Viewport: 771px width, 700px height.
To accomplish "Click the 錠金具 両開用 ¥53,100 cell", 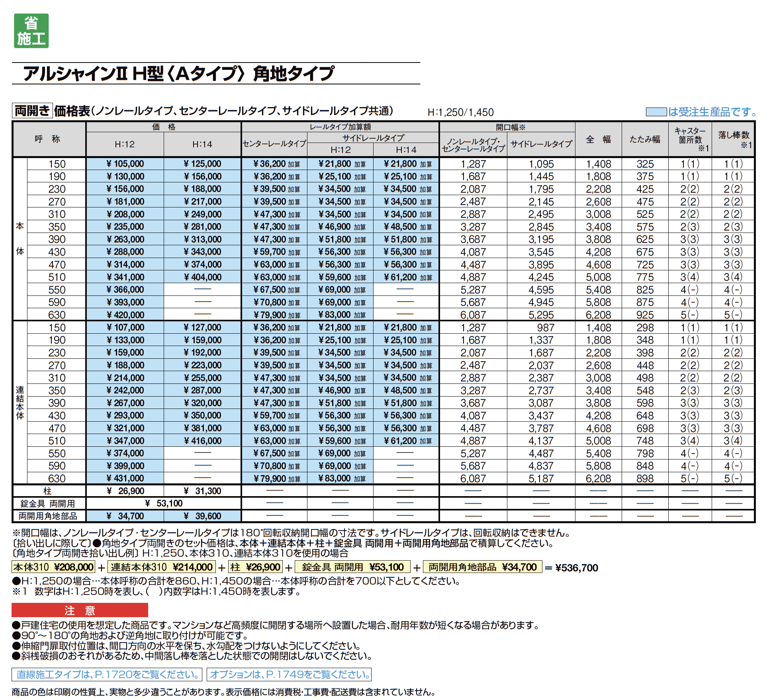I will 163,504.
